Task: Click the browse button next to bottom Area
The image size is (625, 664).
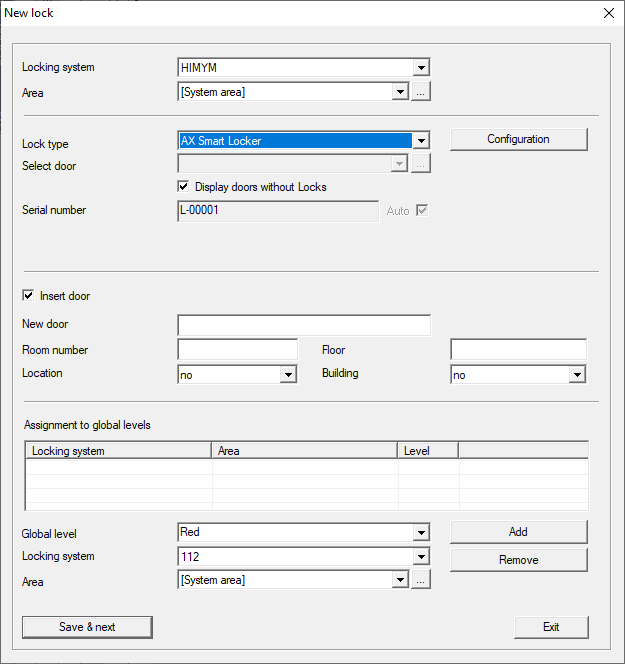Action: click(x=421, y=580)
